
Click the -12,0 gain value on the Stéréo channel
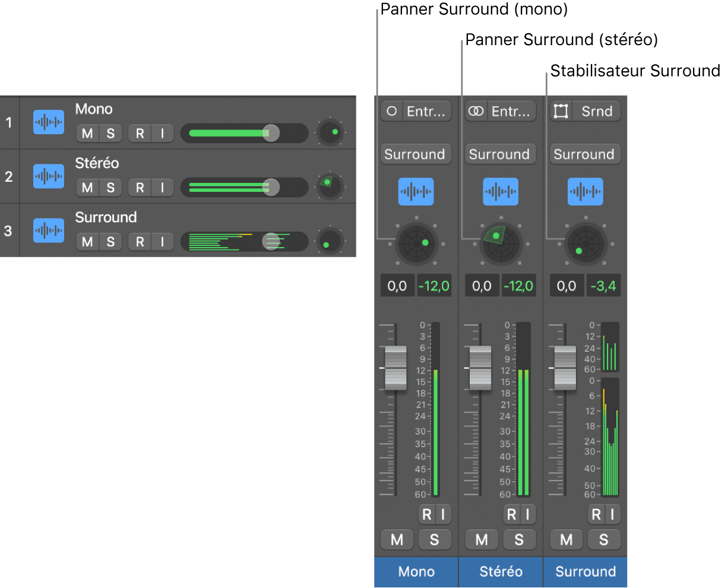[519, 285]
